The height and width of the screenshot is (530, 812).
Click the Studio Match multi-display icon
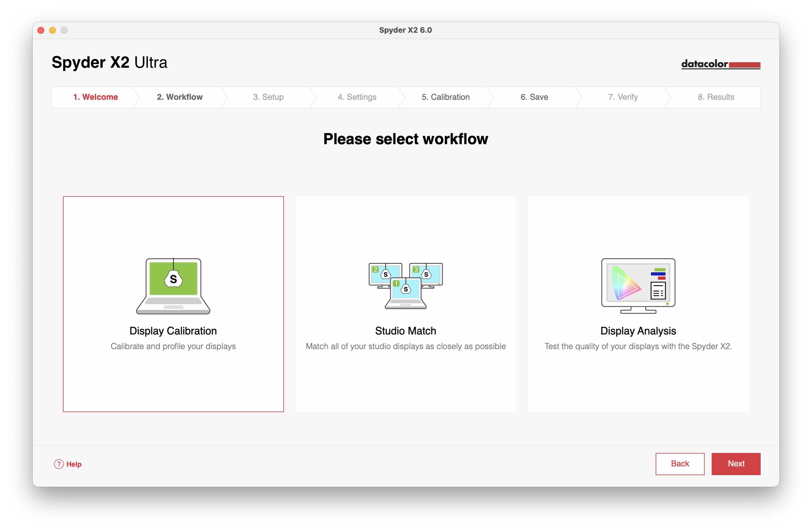tap(406, 286)
